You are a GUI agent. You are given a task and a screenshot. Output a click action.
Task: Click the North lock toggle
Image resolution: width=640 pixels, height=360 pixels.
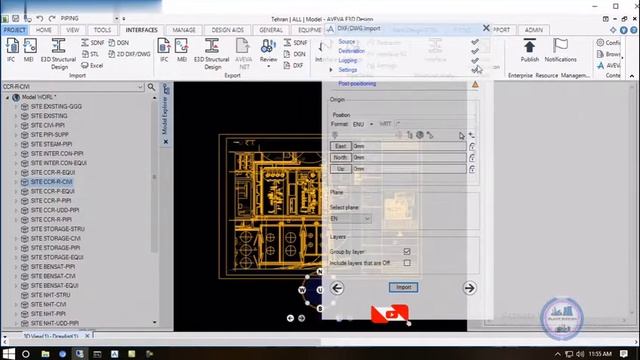pos(472,158)
